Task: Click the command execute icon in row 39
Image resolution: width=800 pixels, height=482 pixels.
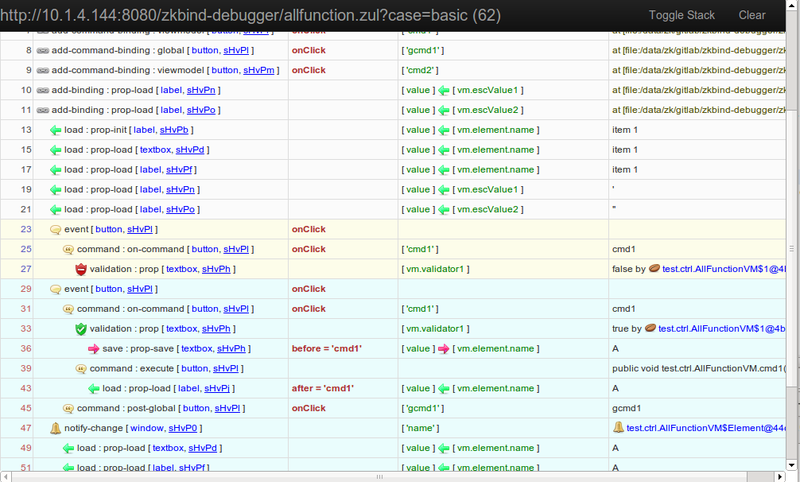Action: (81, 369)
